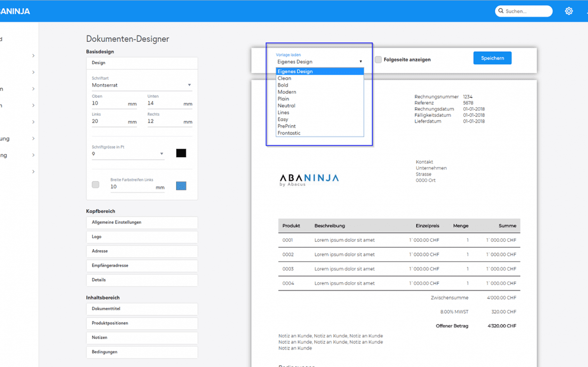Select the Modern template option

tap(286, 92)
